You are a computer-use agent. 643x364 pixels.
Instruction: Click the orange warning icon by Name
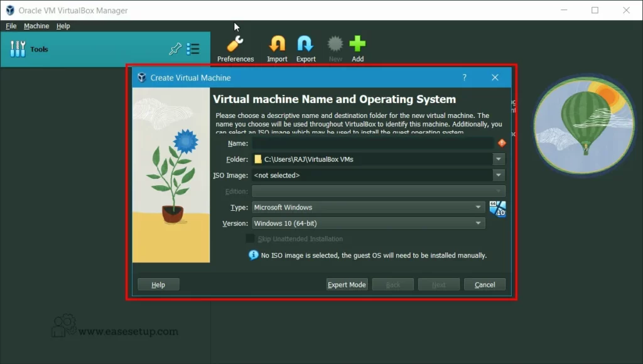click(502, 143)
